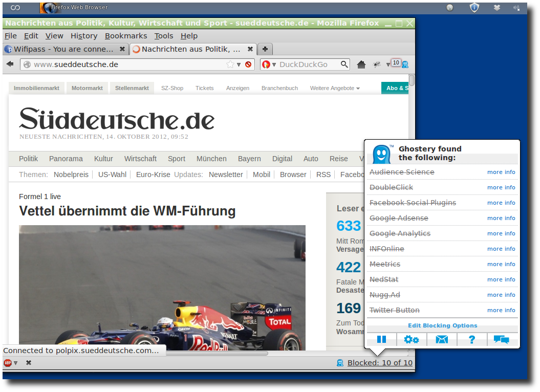This screenshot has width=540, height=392.
Task: Open the Wirtschaft section
Action: tap(140, 159)
